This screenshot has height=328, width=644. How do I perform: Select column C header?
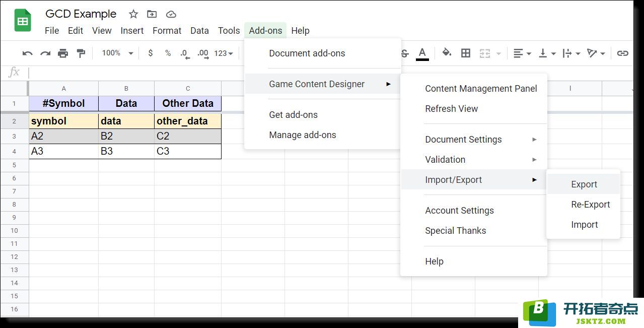tap(188, 89)
